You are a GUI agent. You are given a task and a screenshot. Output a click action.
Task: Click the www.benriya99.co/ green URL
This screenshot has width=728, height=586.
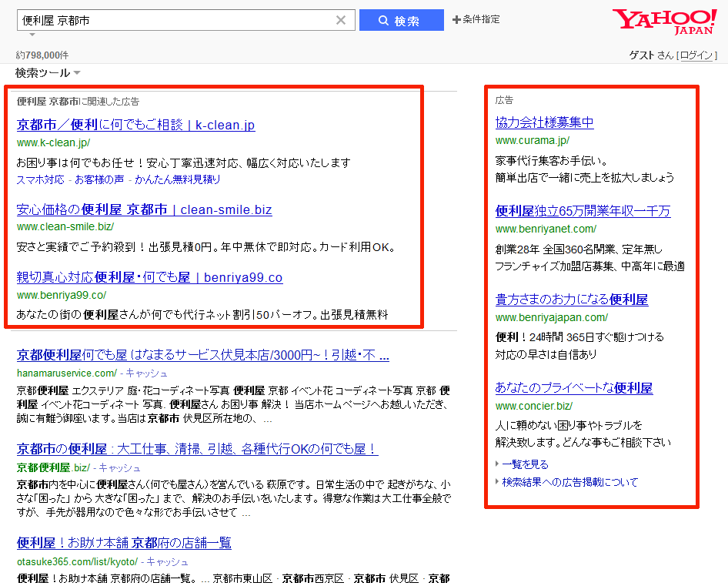(x=62, y=295)
